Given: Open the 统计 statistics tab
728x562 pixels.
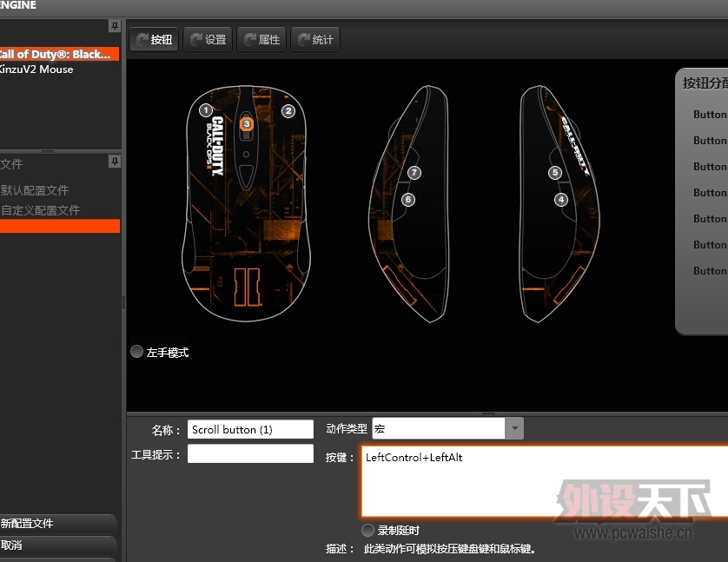Looking at the screenshot, I should 315,39.
